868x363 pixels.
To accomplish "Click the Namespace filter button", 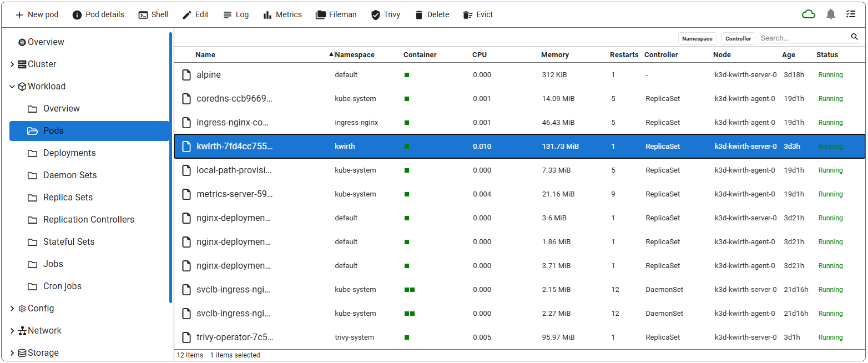I will (698, 38).
